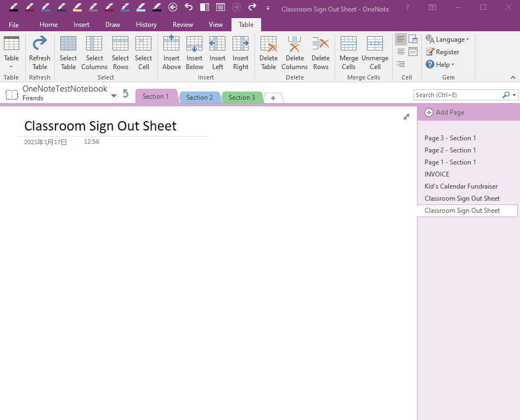
Task: Open Customize Quick Access Toolbar dropdown
Action: tap(268, 8)
